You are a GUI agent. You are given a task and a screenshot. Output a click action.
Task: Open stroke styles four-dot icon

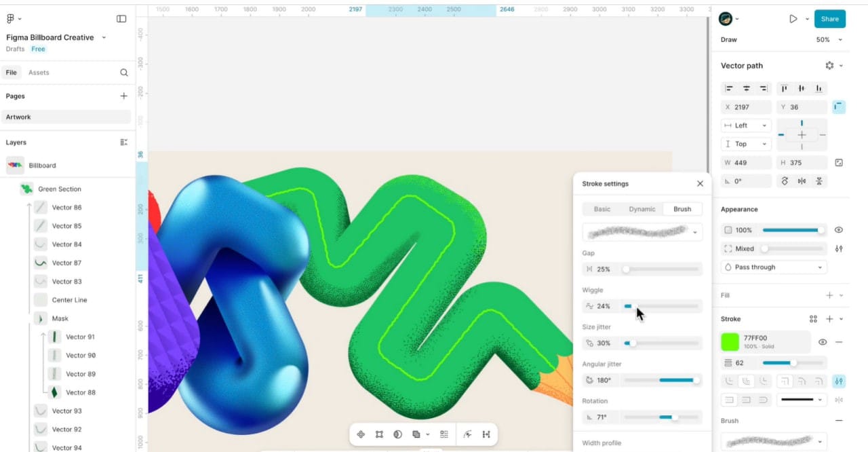point(813,319)
